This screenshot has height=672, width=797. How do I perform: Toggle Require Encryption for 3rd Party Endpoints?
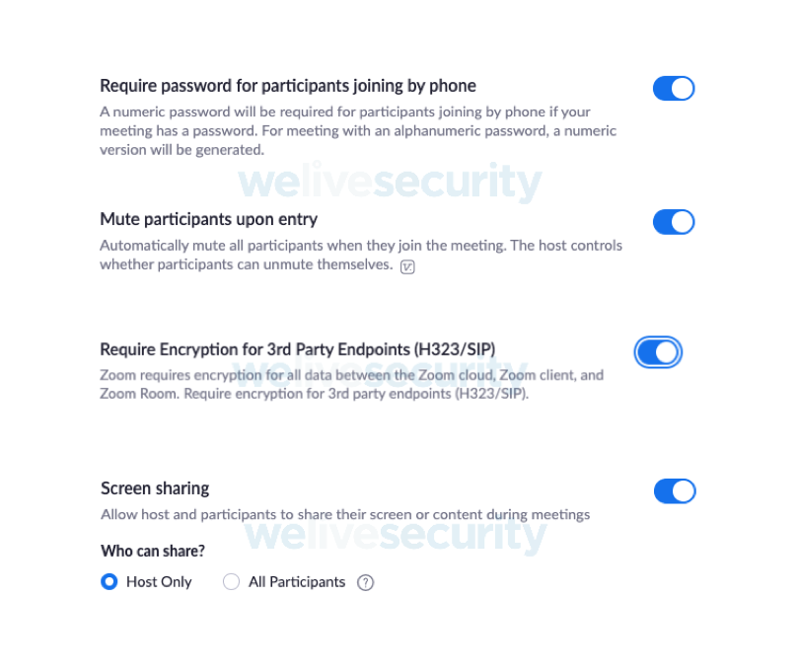click(x=658, y=352)
